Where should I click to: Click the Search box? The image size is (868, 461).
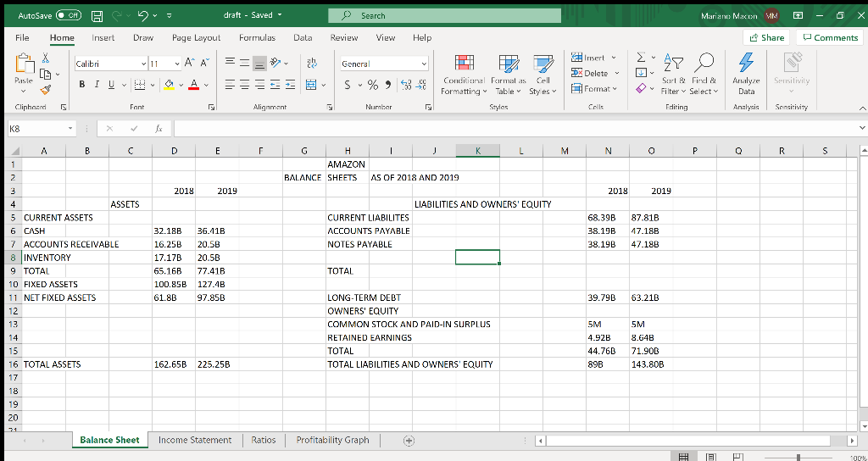(x=444, y=15)
